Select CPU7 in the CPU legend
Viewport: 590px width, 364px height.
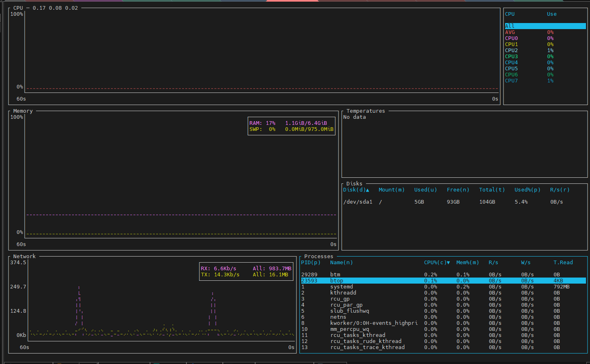(x=545, y=80)
